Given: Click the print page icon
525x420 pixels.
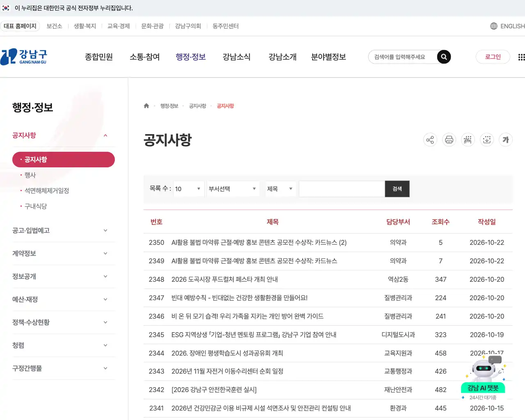Looking at the screenshot, I should [x=449, y=140].
